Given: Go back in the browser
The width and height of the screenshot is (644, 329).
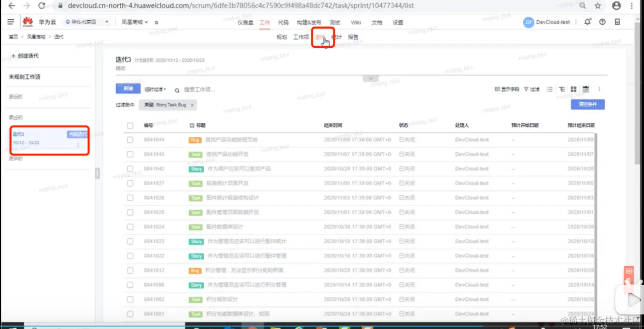Looking at the screenshot, I should pos(12,6).
